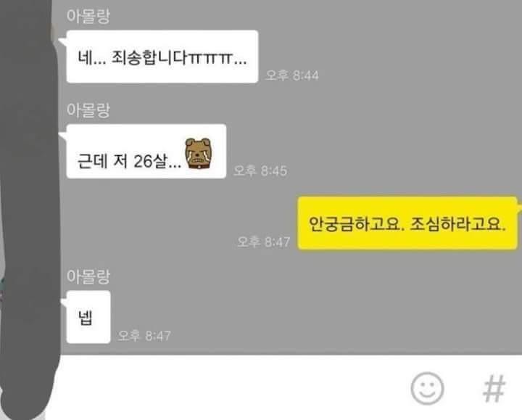Select the yellow '안궁금하고요. 조심하라고요.' bubble
The height and width of the screenshot is (420, 522).
[407, 223]
